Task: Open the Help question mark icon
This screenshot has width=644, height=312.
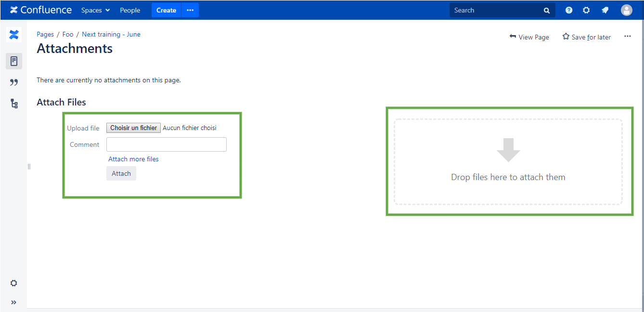Action: point(568,10)
